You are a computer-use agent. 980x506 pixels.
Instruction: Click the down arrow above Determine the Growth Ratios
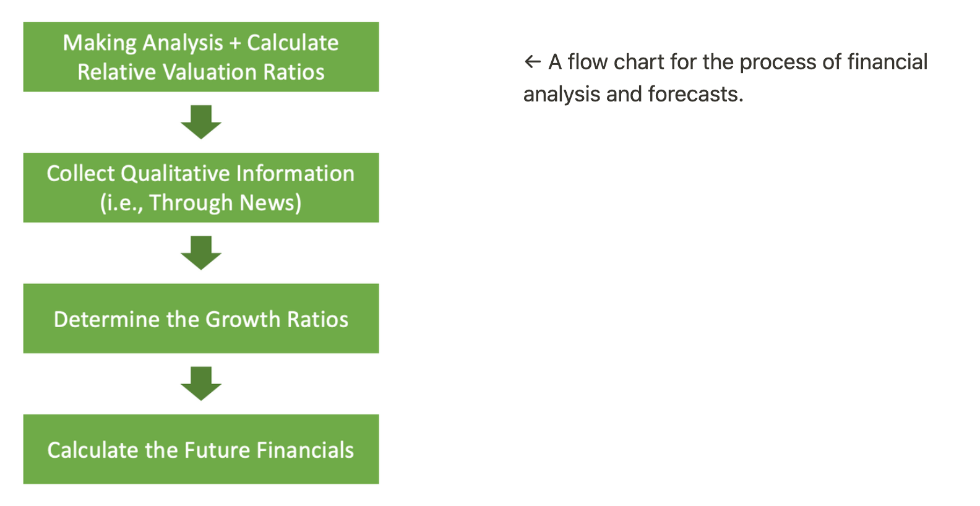pos(201,252)
